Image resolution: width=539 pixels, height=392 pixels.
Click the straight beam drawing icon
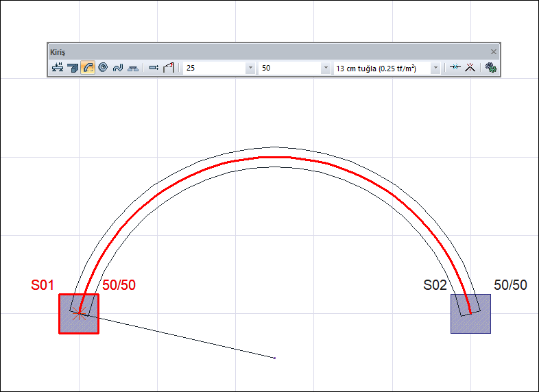tap(73, 68)
